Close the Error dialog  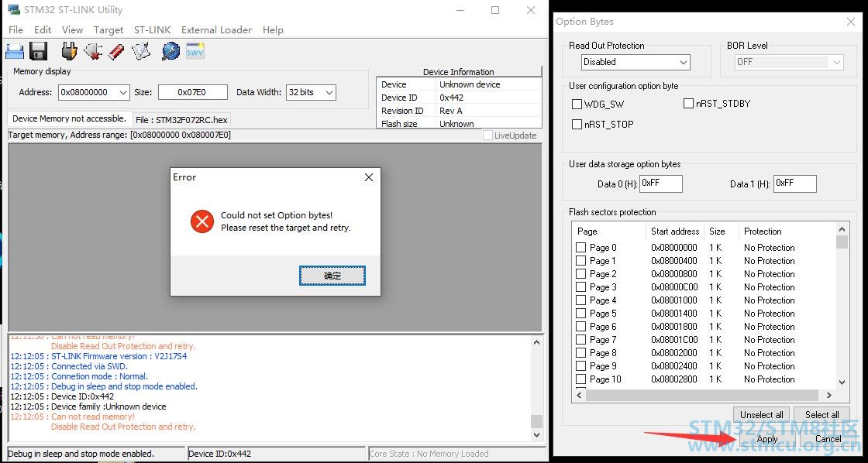click(369, 177)
